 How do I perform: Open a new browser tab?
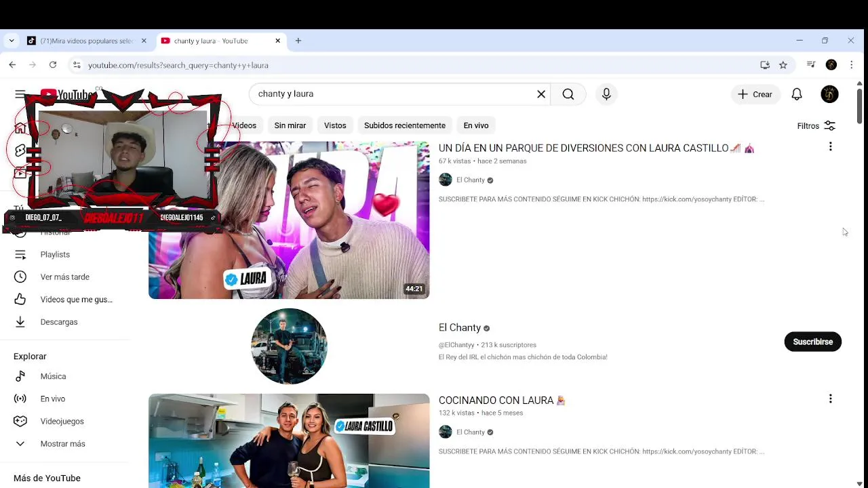point(298,41)
